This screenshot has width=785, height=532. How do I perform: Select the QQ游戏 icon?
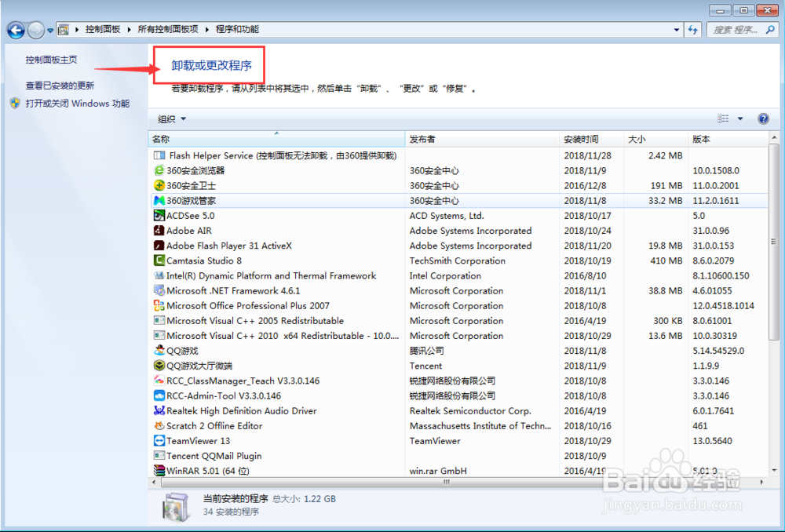click(x=159, y=350)
